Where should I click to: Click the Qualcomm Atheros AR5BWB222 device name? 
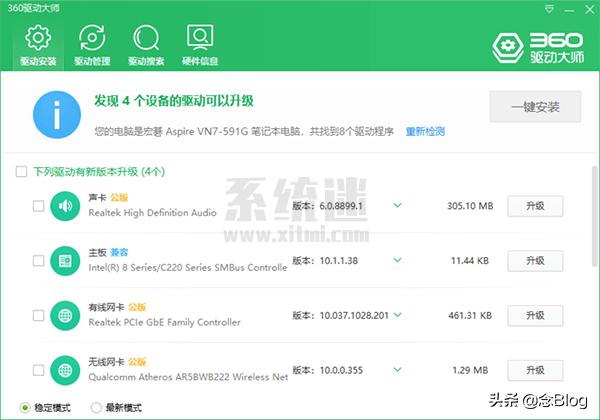[x=188, y=377]
